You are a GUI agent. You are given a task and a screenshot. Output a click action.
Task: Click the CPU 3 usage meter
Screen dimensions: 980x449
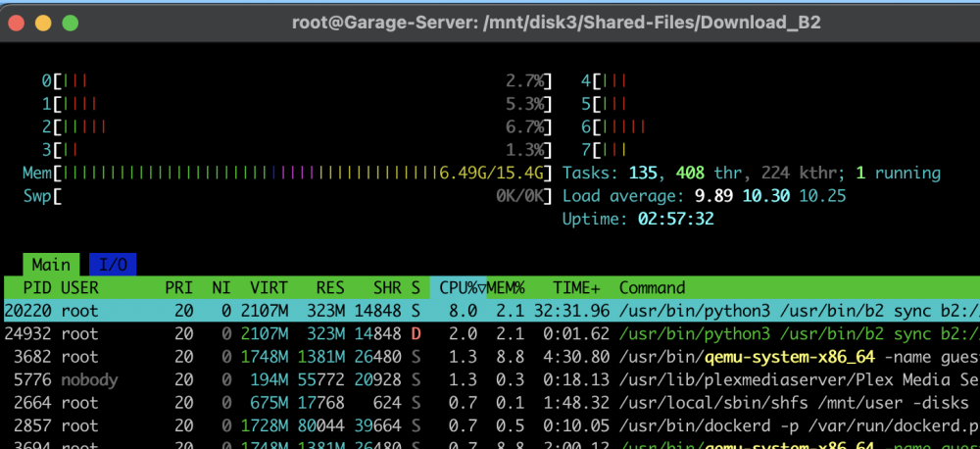(x=297, y=150)
